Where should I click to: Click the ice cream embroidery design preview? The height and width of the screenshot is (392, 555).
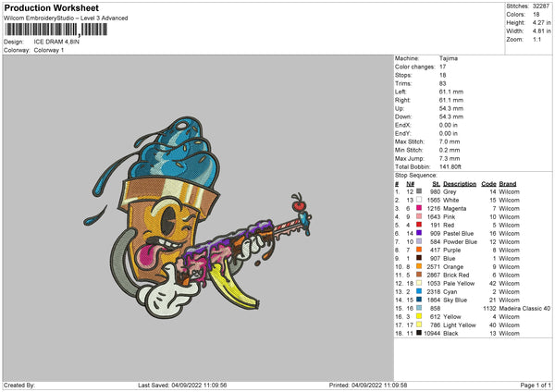tap(198, 217)
